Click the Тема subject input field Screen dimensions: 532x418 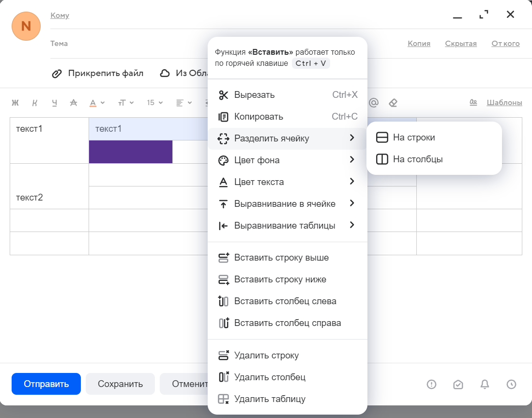(x=136, y=44)
